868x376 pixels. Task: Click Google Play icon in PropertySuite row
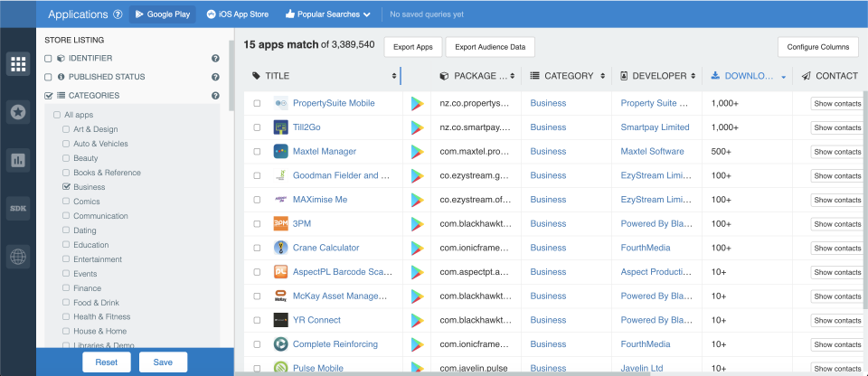[x=417, y=104]
